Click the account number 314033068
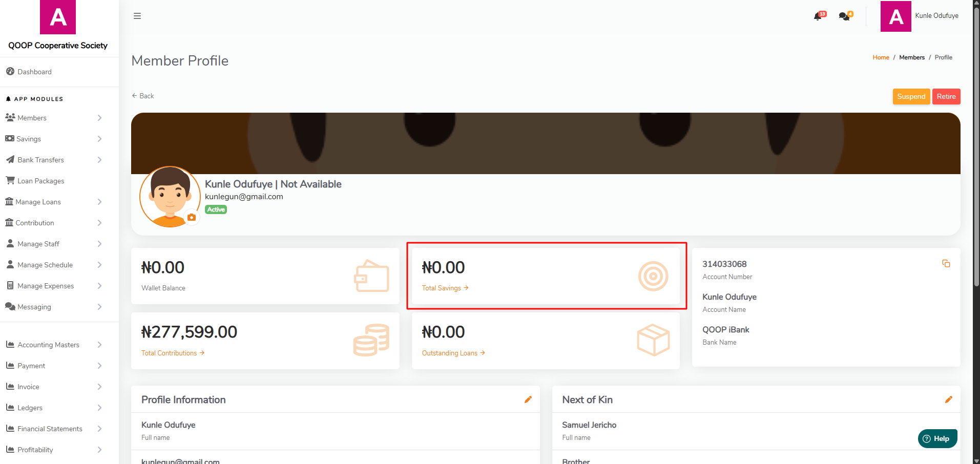Viewport: 980px width, 464px height. click(x=724, y=264)
